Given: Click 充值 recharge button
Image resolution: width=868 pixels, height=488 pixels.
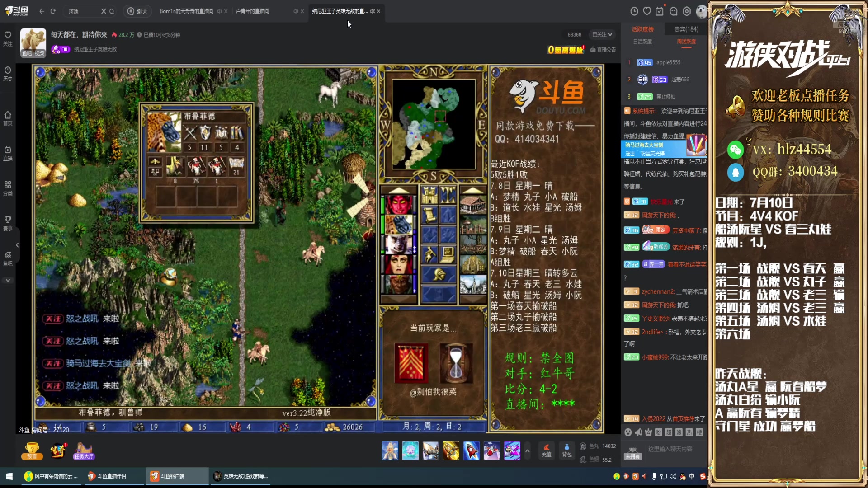Looking at the screenshot, I should pos(547,450).
